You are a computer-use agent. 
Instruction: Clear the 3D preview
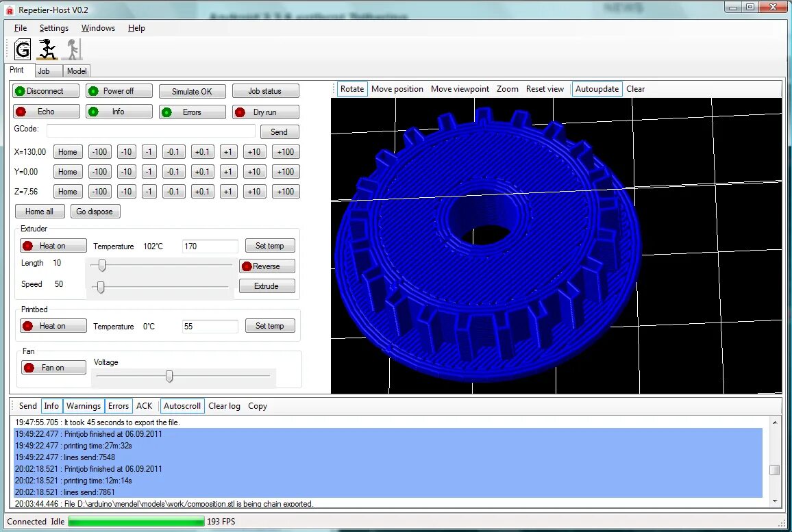point(635,89)
